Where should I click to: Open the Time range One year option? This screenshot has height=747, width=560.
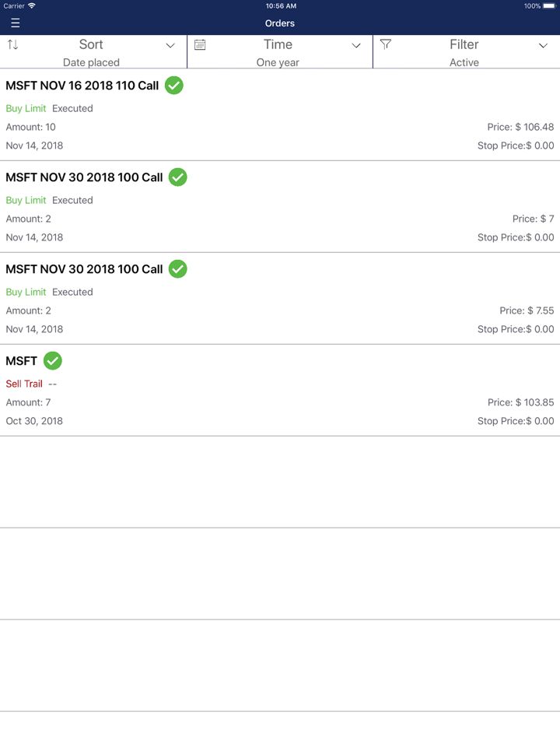click(278, 62)
